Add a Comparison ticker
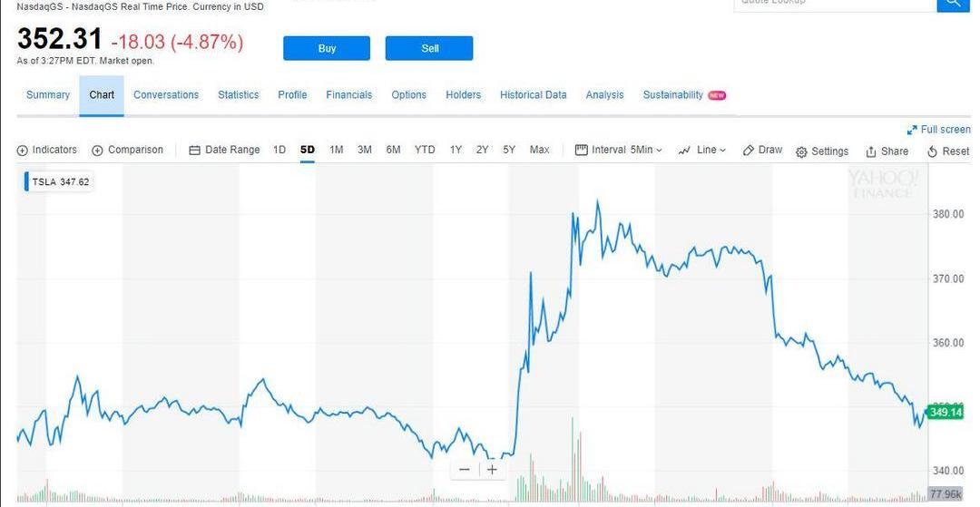980x507 pixels. [x=127, y=151]
